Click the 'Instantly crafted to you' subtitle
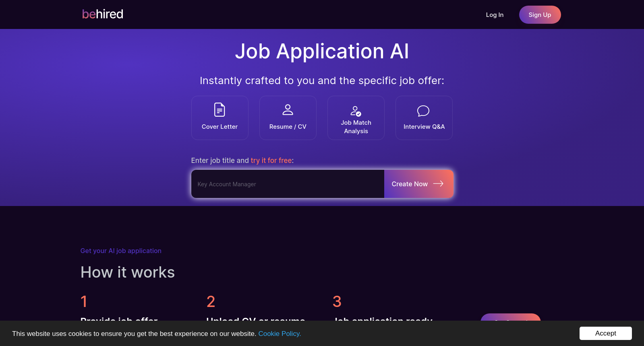Viewport: 644px width, 346px height. click(322, 80)
